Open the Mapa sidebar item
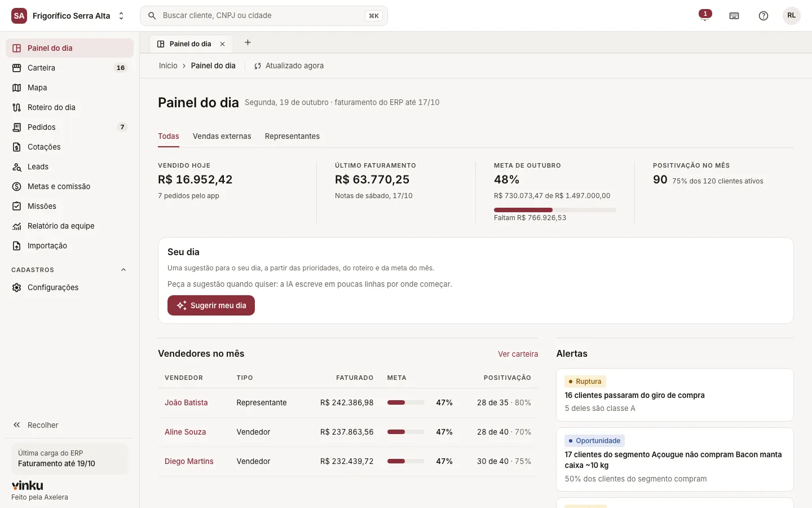The height and width of the screenshot is (508, 812). point(69,87)
